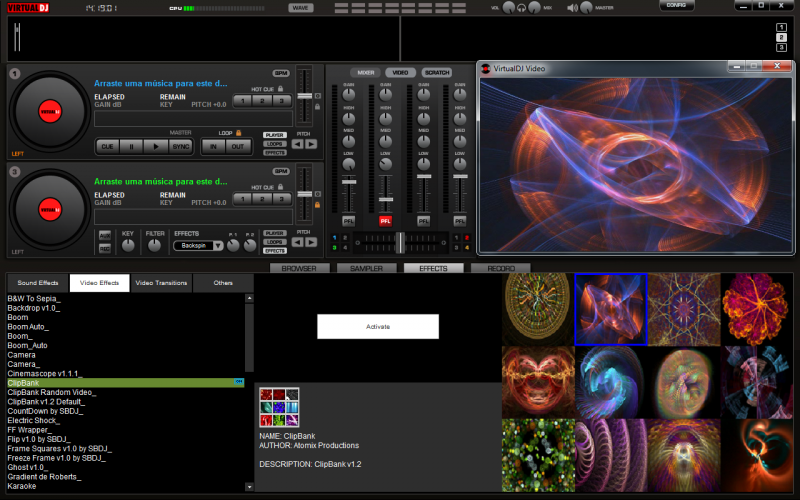Trigger hot cue 3 on deck 3
Image resolution: width=800 pixels, height=500 pixels.
[282, 199]
